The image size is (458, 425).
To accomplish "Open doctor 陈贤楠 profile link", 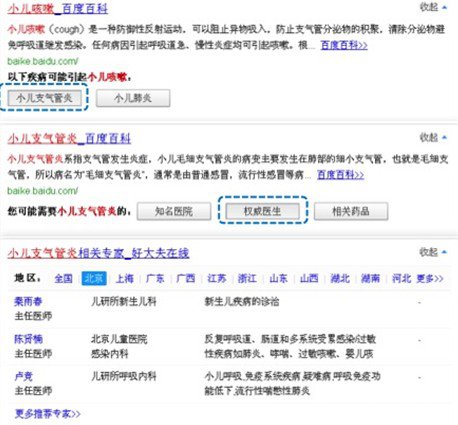I will tap(28, 339).
